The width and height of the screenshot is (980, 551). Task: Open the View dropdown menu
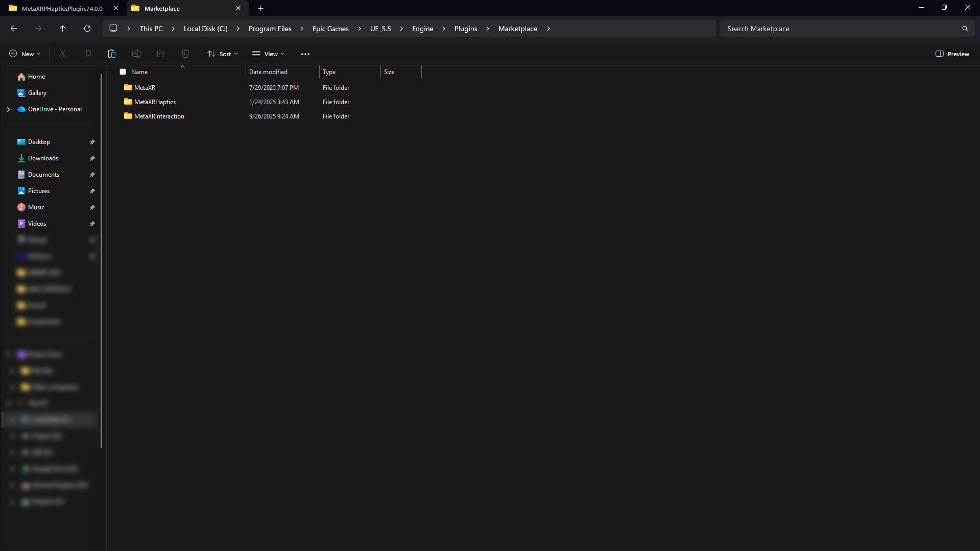(268, 54)
